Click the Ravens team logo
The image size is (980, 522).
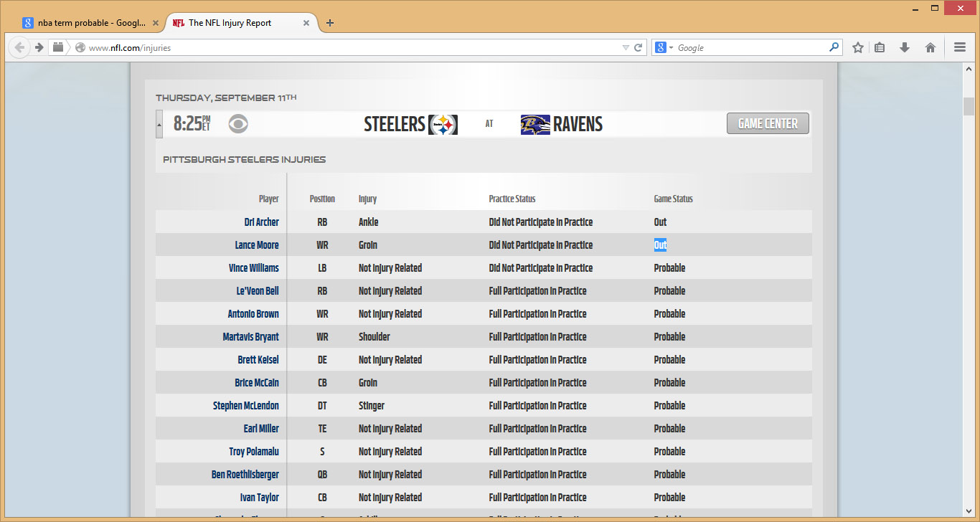[535, 124]
